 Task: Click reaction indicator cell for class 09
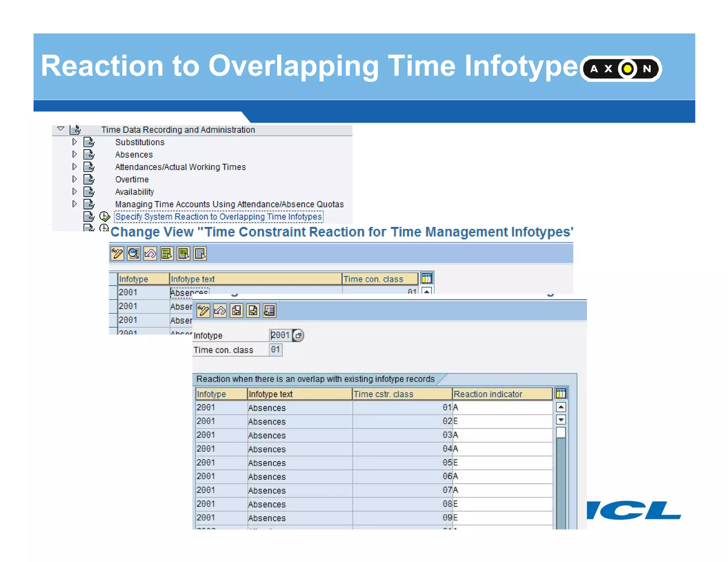(502, 518)
